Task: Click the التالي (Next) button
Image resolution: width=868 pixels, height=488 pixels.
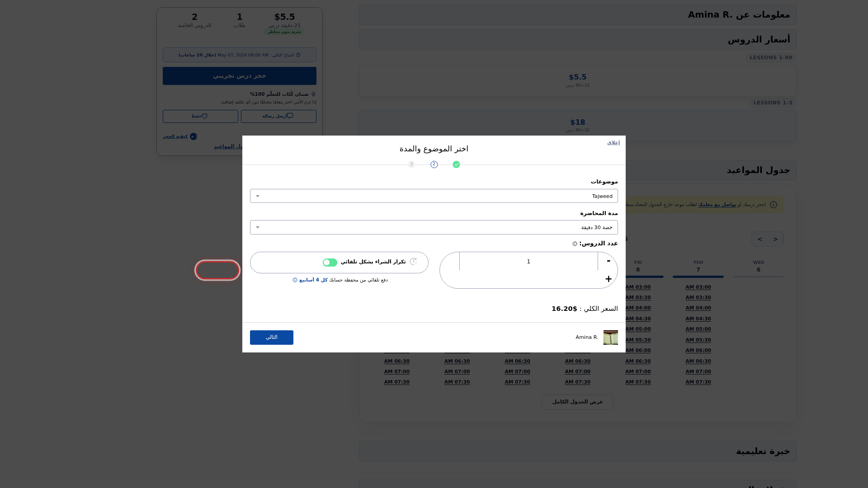Action: tap(272, 338)
